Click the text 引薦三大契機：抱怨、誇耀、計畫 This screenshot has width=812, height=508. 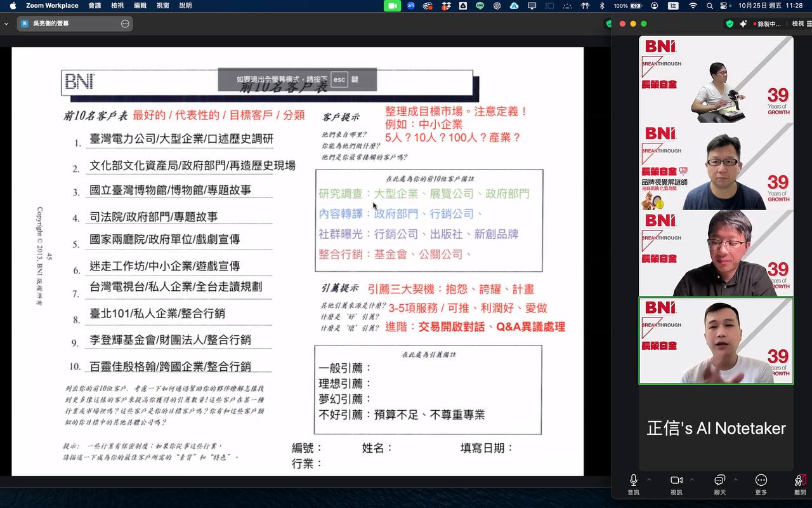click(451, 289)
